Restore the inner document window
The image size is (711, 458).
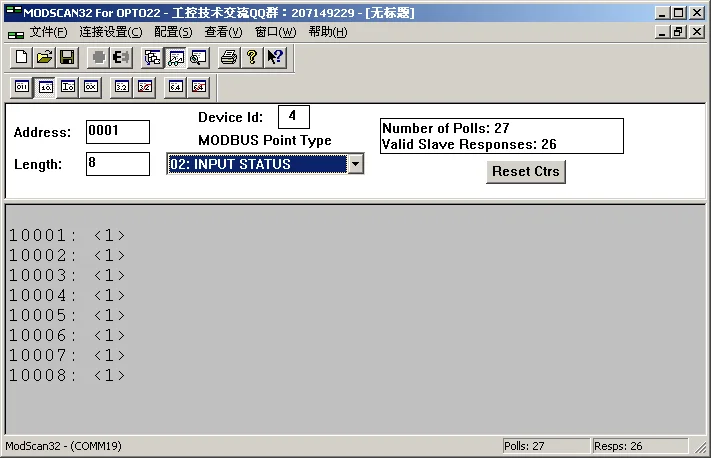(678, 32)
